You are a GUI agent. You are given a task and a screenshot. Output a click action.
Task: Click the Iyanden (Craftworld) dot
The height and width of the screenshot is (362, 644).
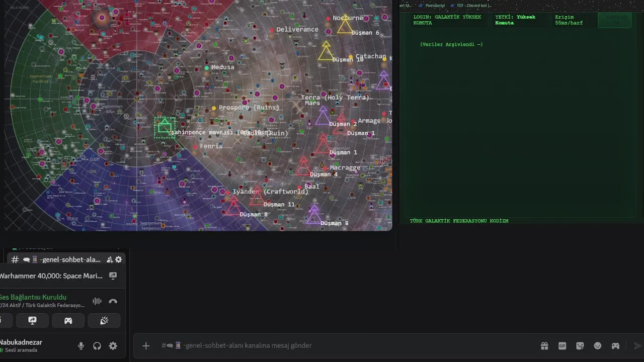click(x=228, y=192)
